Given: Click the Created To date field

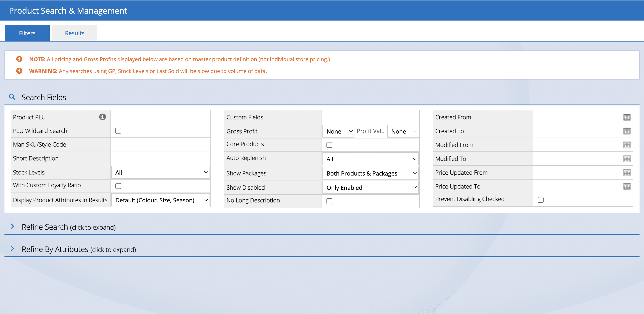Looking at the screenshot, I should [x=578, y=131].
